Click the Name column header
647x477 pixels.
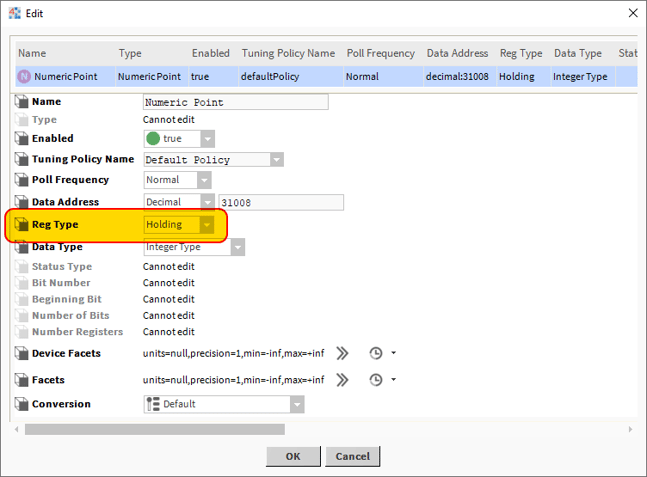click(32, 53)
